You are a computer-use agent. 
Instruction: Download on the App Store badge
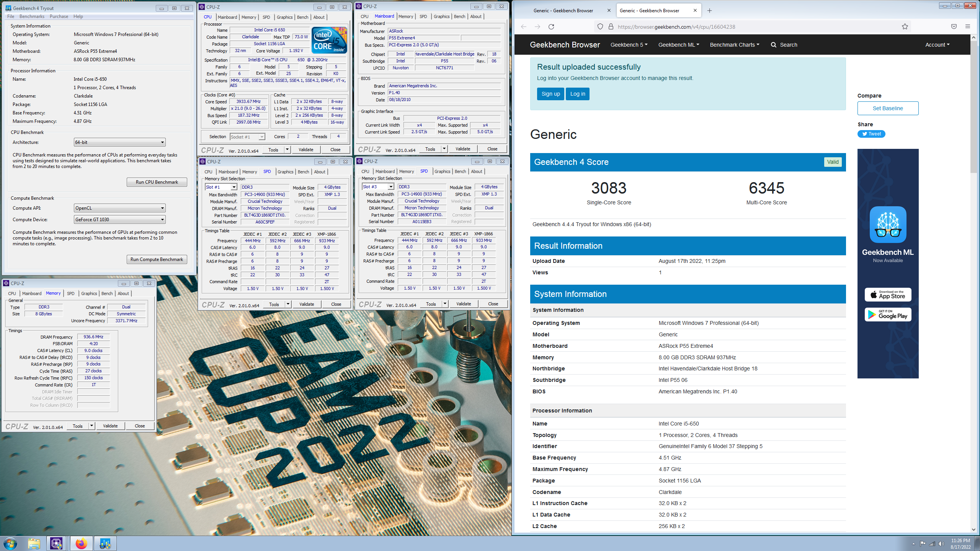pos(888,295)
